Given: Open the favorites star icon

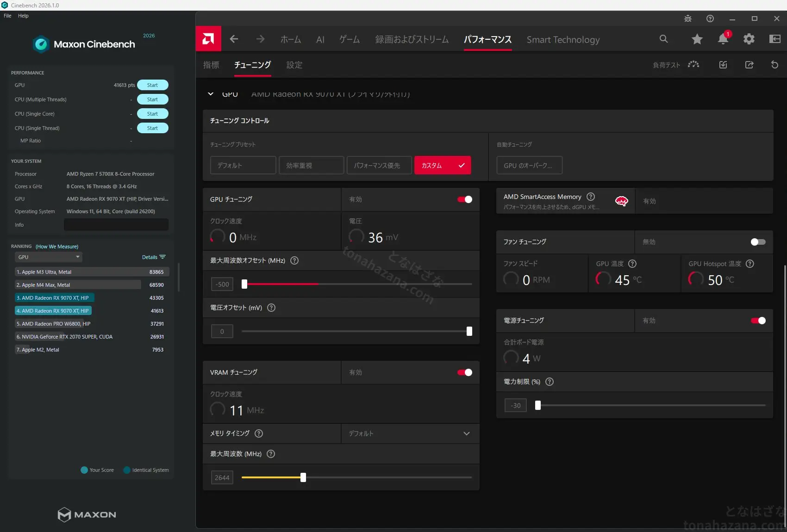Looking at the screenshot, I should click(x=697, y=39).
